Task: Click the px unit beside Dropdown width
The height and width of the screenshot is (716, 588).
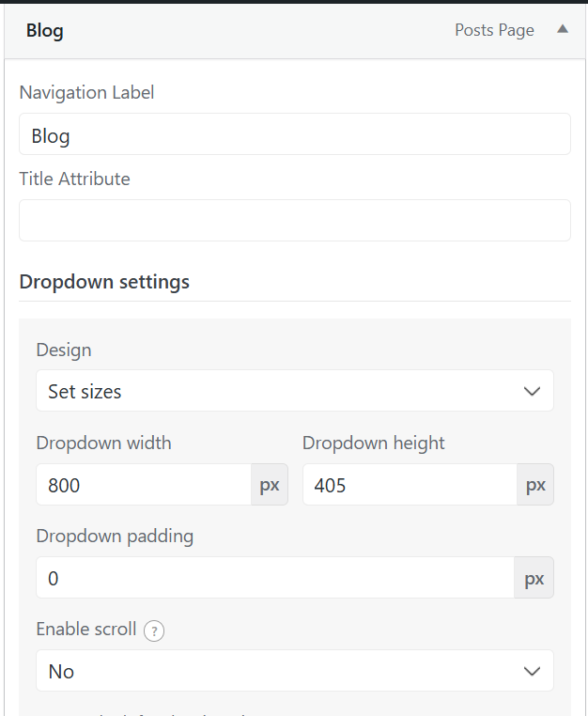Action: click(x=270, y=485)
